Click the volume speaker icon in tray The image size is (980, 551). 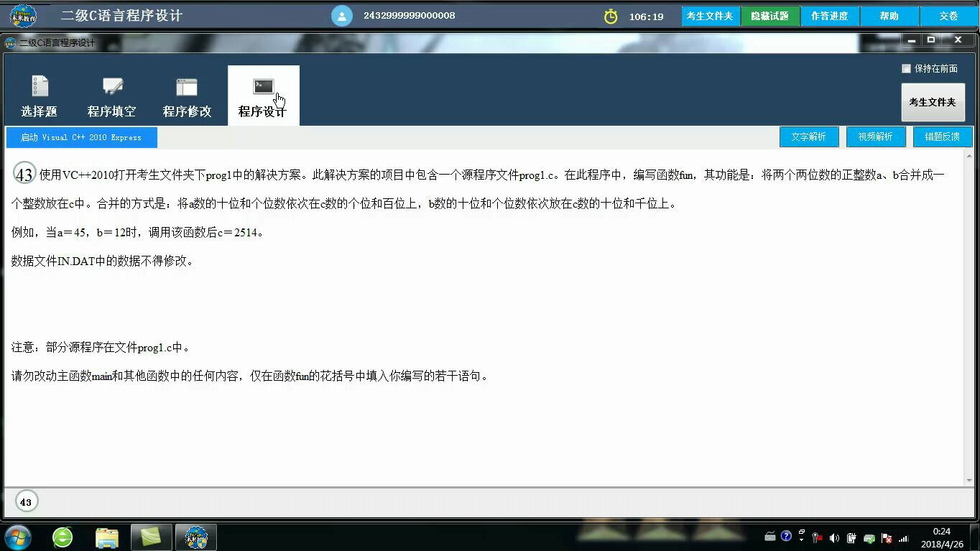(x=834, y=538)
